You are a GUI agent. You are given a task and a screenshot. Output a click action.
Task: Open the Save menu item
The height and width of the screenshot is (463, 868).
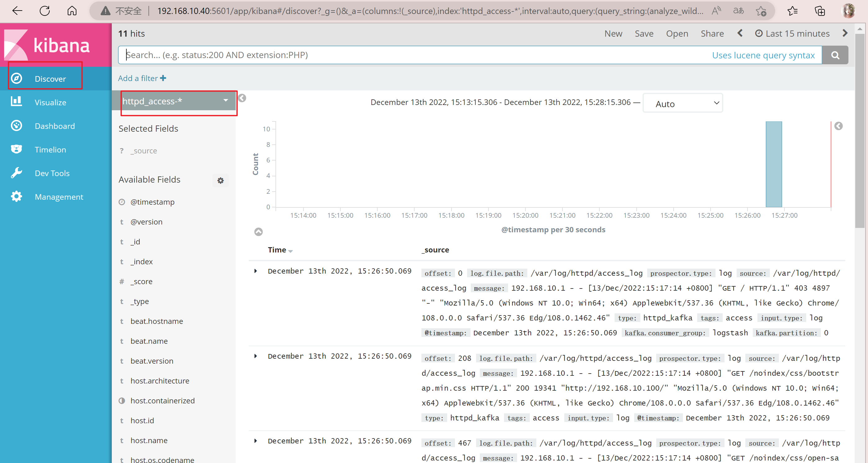[x=644, y=33]
